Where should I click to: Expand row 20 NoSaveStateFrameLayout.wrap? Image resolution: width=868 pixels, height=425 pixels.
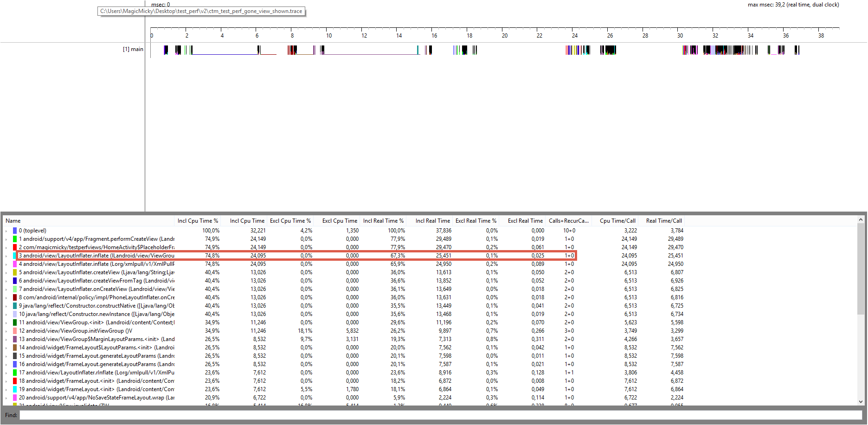point(6,398)
